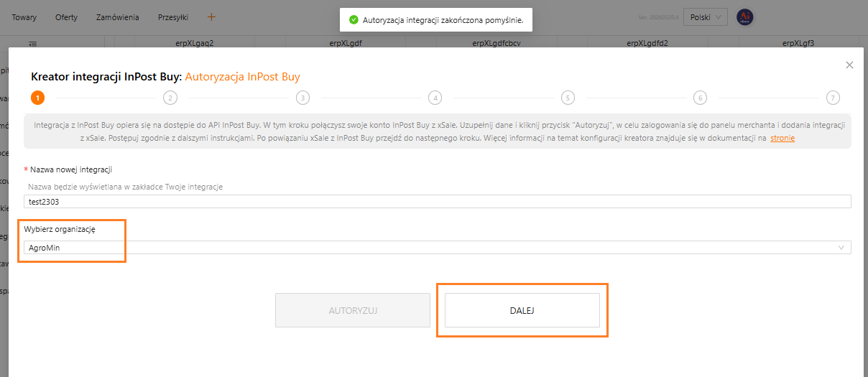Open the Przesyłki menu
The width and height of the screenshot is (868, 377).
click(173, 17)
